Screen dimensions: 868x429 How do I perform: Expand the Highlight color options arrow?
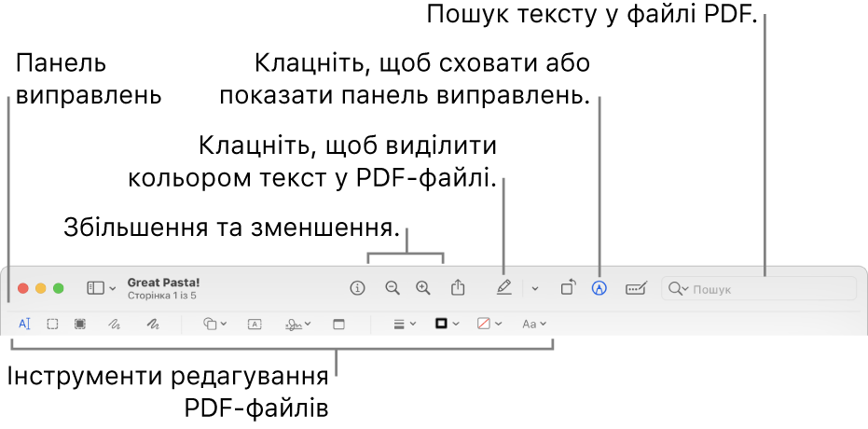535,289
